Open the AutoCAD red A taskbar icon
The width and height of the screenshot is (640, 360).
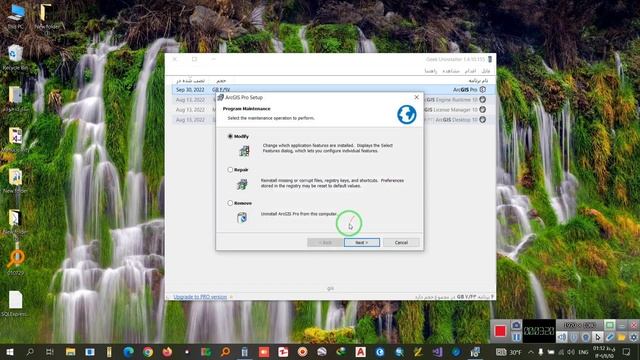pos(360,352)
